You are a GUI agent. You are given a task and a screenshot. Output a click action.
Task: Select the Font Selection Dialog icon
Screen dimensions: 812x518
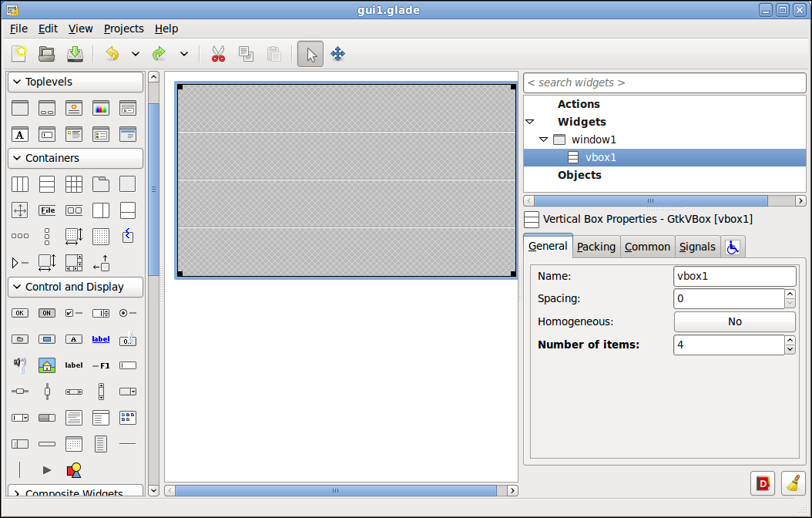point(20,135)
